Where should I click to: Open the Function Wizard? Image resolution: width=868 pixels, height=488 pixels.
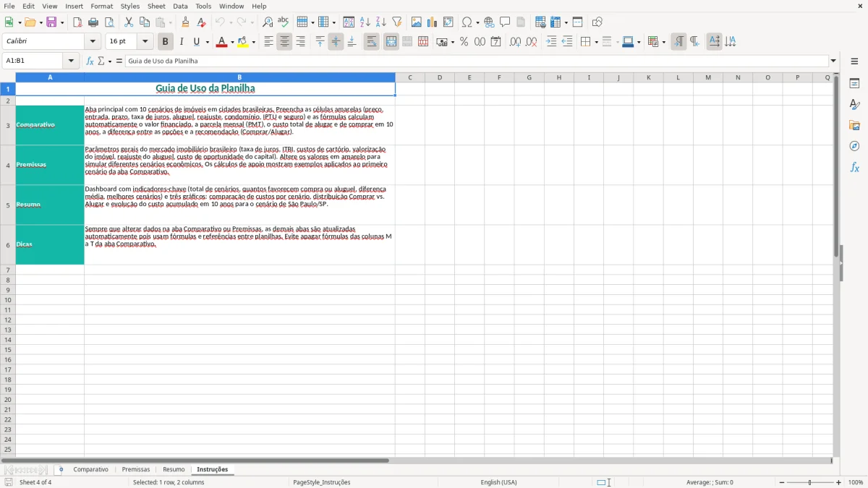click(90, 61)
